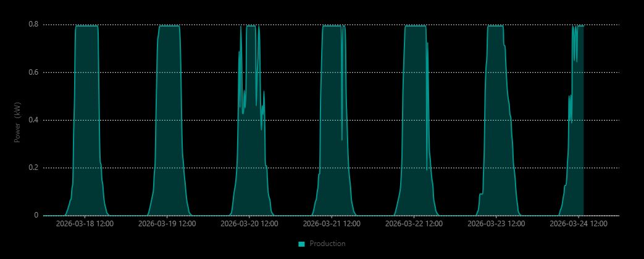Viewport: 644px width, 259px height.
Task: Select the March 19 production plateau top
Action: tap(169, 26)
